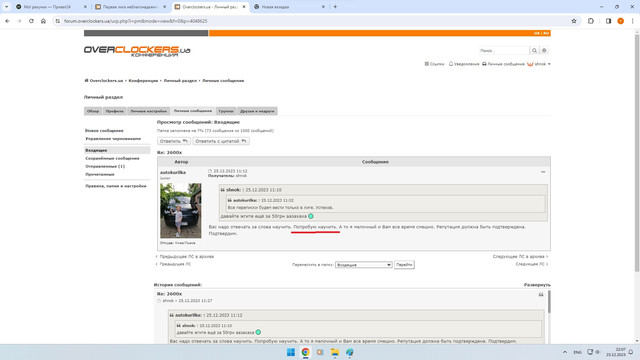Click the message history inner scrollbar
Viewport: 640px width, 360px height.
[x=549, y=302]
